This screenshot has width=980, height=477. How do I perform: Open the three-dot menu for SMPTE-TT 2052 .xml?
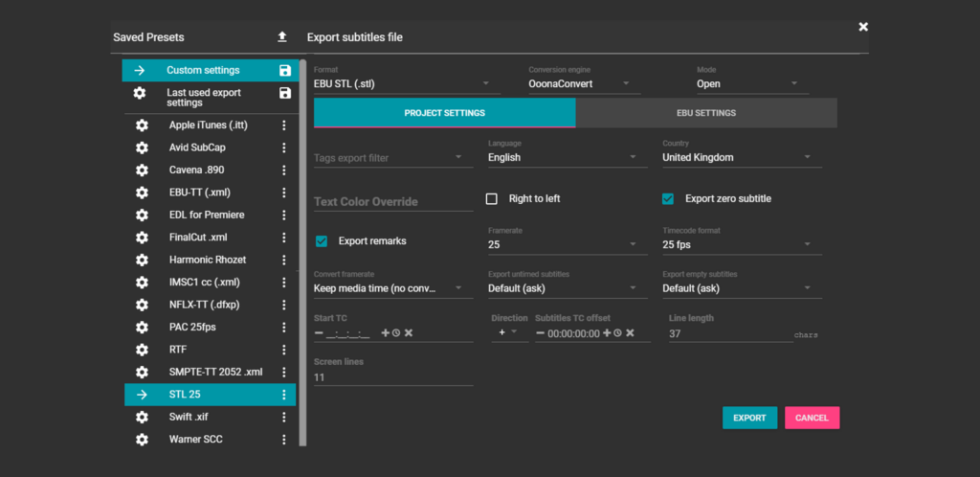pyautogui.click(x=283, y=372)
